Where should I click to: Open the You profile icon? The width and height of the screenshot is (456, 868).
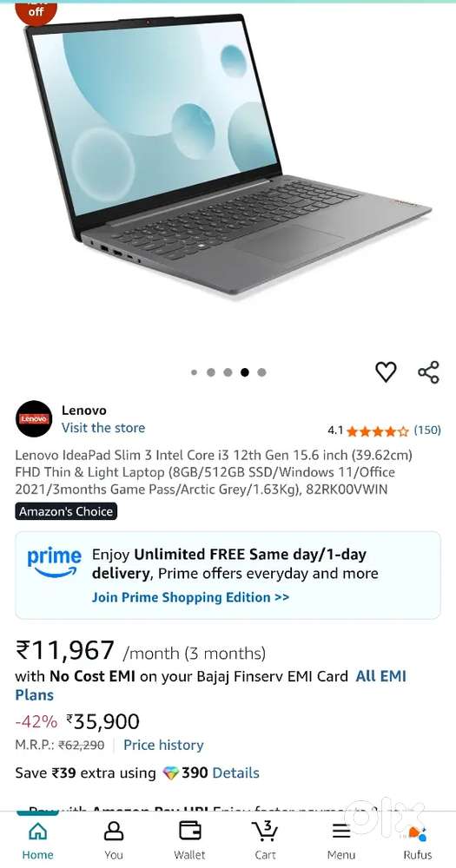(114, 831)
